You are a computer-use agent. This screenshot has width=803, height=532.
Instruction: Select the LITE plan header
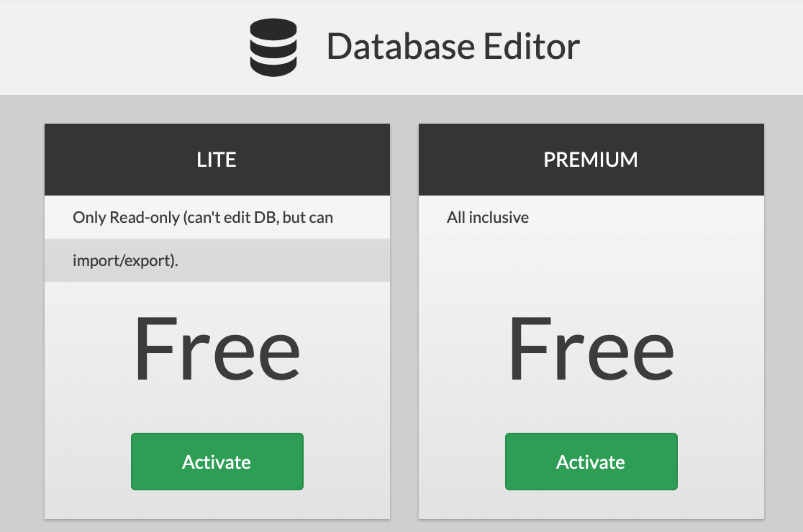pos(217,160)
